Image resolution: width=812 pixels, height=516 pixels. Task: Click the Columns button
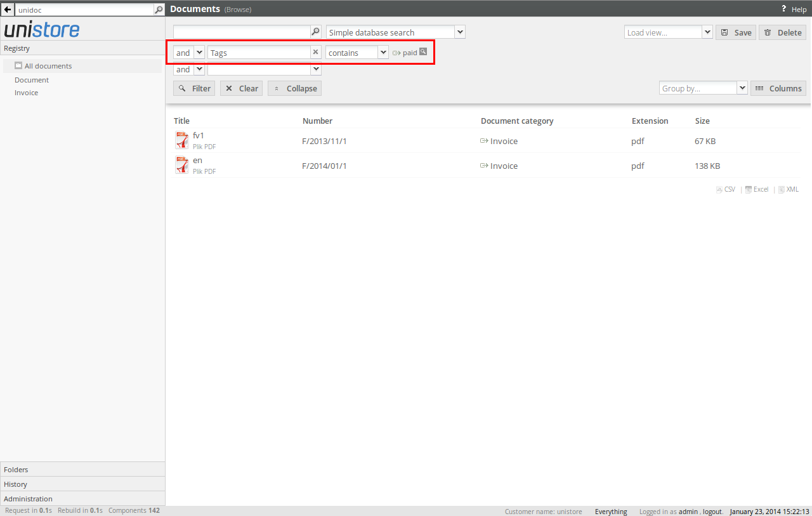[x=778, y=88]
